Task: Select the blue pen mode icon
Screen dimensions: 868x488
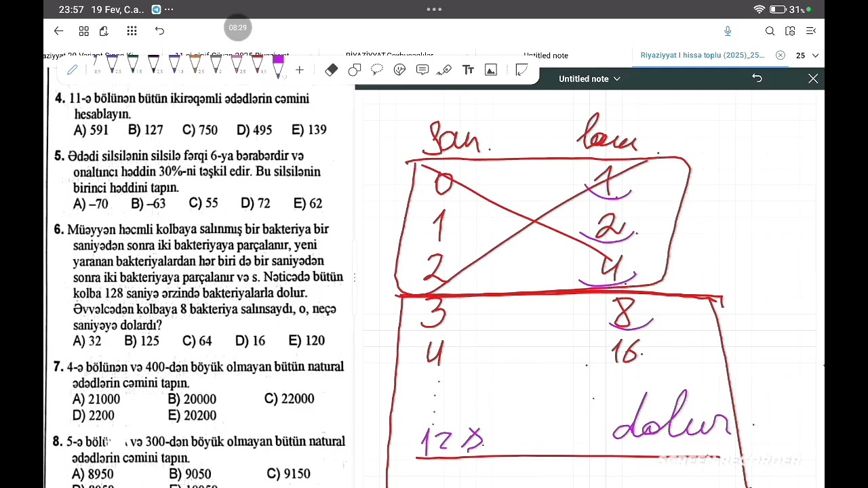Action: point(72,69)
